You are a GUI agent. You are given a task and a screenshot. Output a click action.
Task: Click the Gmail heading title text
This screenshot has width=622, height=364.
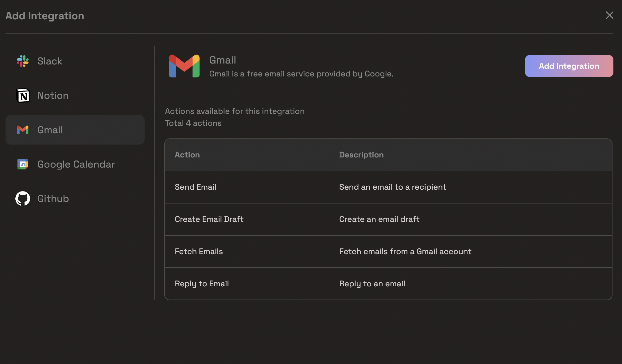[x=223, y=60]
